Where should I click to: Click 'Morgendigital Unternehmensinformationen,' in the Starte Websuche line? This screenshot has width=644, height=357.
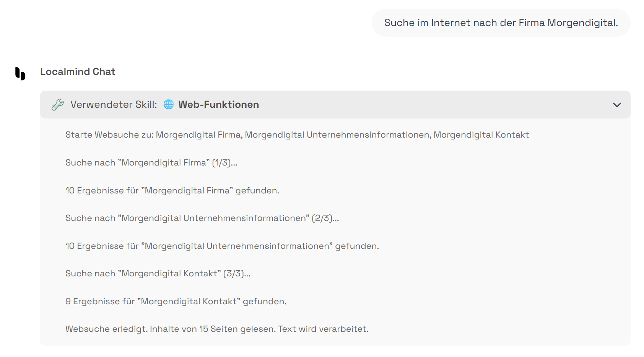point(338,135)
